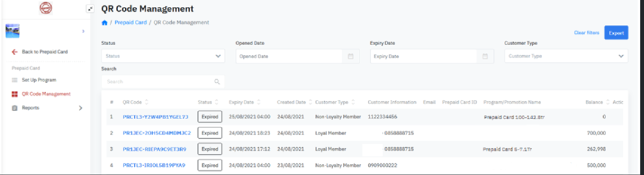This screenshot has height=175, width=644.
Task: Select QR Code Management in sidebar
Action: pos(46,94)
